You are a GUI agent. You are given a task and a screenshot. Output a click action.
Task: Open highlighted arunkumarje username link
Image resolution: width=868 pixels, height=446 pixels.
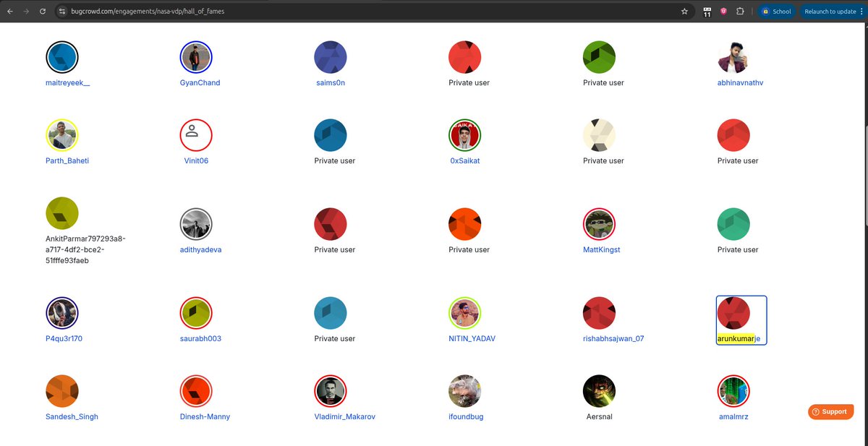point(739,338)
